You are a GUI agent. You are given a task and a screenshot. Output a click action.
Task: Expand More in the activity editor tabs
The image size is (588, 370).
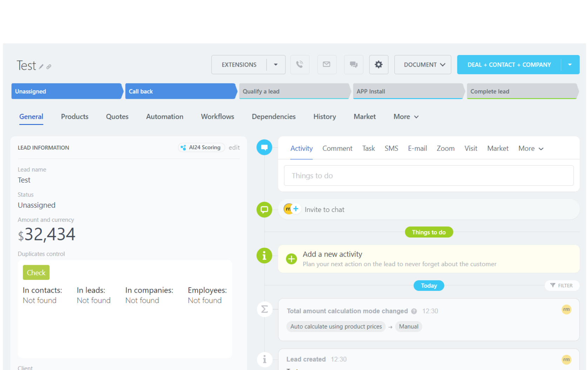click(x=531, y=149)
